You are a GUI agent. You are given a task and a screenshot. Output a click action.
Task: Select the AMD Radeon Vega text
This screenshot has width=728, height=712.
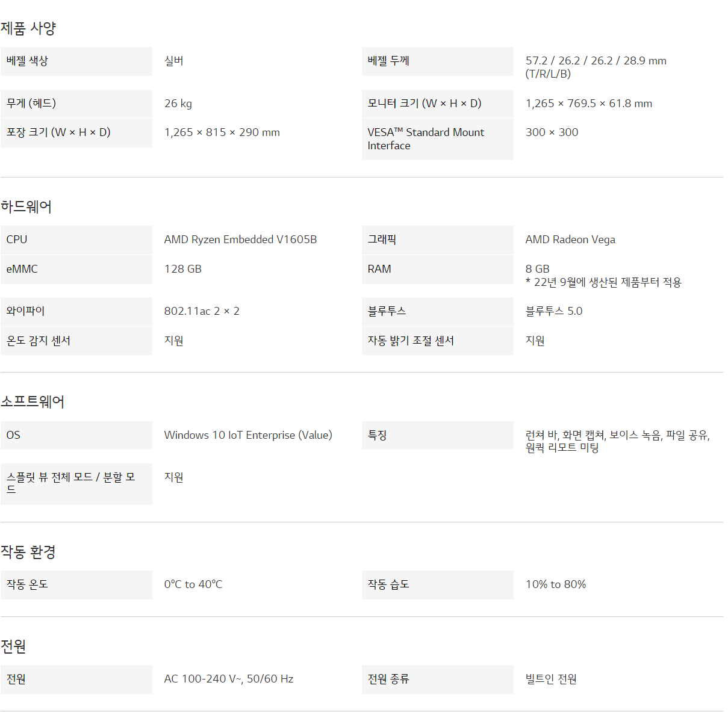tap(570, 240)
